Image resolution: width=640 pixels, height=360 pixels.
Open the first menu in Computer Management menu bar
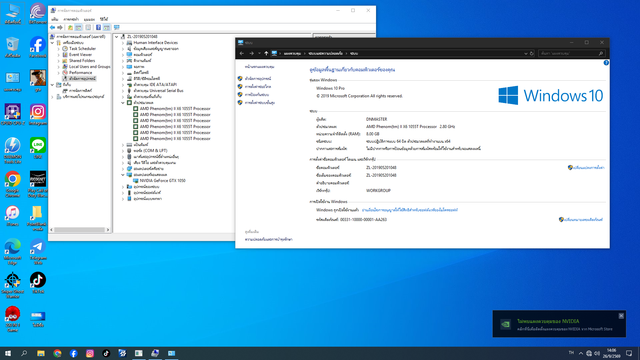pyautogui.click(x=55, y=19)
